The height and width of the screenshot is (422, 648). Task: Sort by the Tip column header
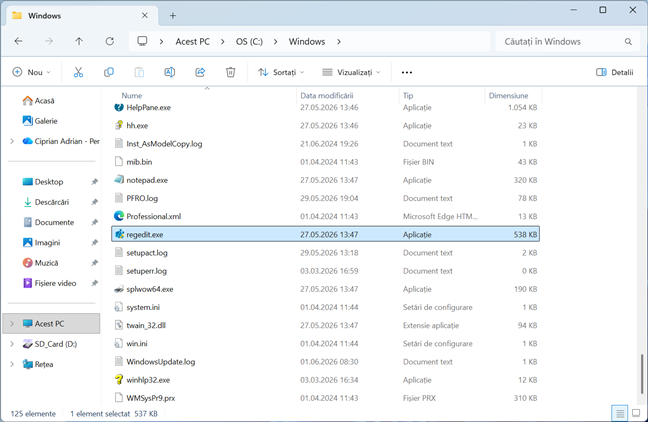pos(408,95)
